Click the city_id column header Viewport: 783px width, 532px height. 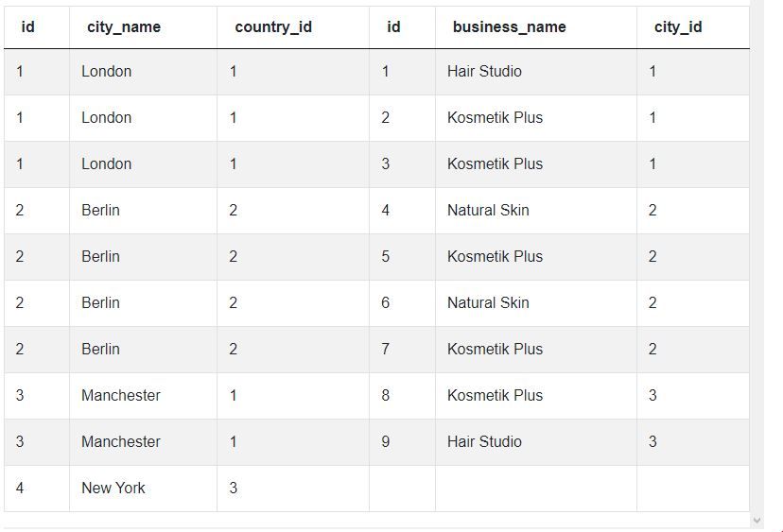(677, 27)
